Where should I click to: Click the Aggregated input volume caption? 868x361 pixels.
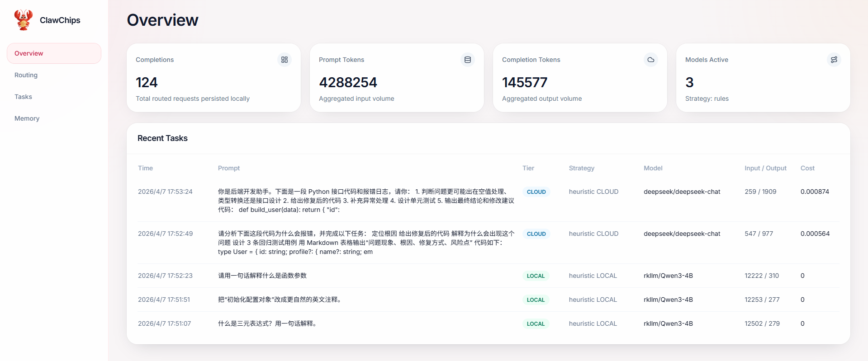(x=356, y=98)
